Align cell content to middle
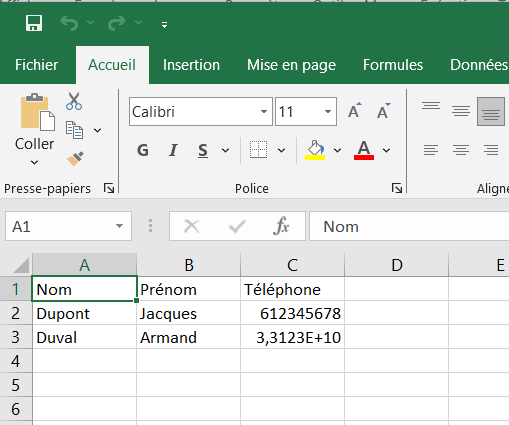509x425 pixels. (x=461, y=111)
